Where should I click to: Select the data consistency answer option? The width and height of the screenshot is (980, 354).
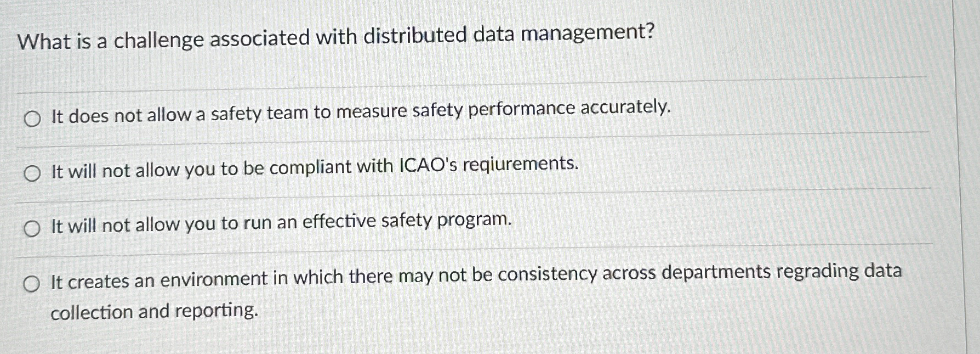click(x=32, y=285)
